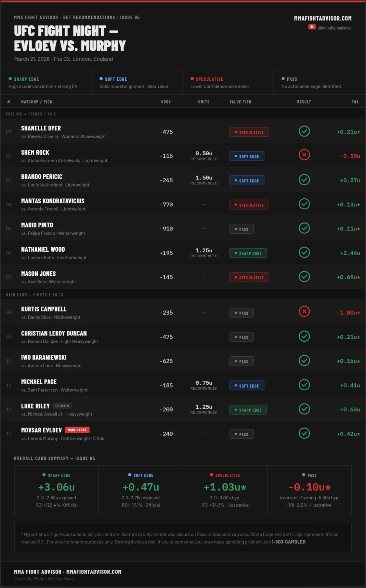
Task: Click the green checkmark for Movsar Evloev
Action: (x=304, y=433)
